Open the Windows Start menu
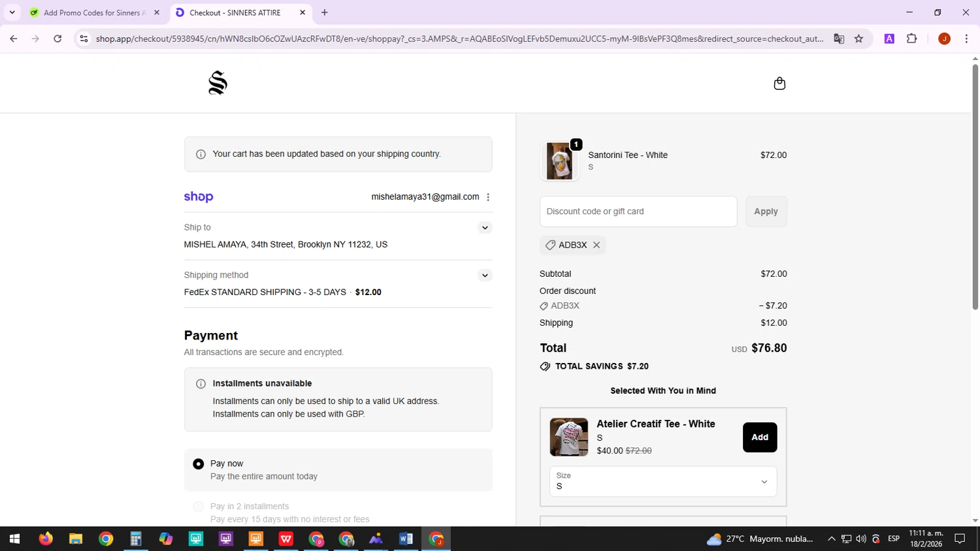The width and height of the screenshot is (980, 551). (x=14, y=539)
